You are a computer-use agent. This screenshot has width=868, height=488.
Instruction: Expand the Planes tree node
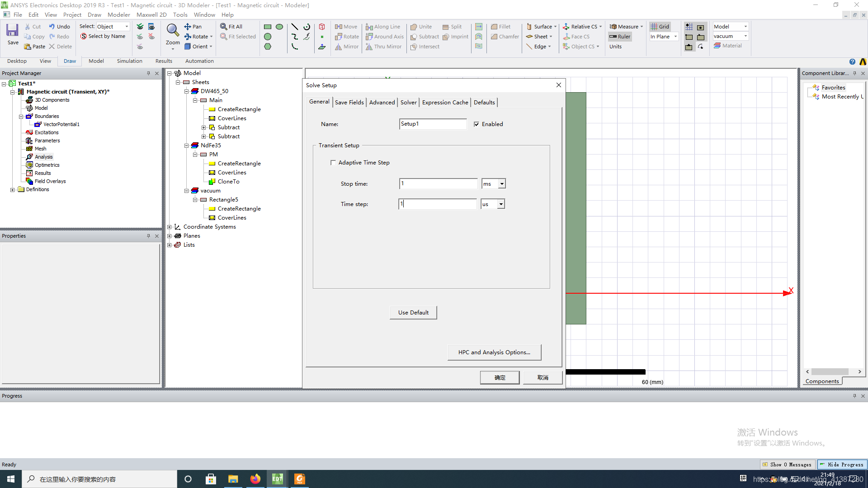click(169, 236)
